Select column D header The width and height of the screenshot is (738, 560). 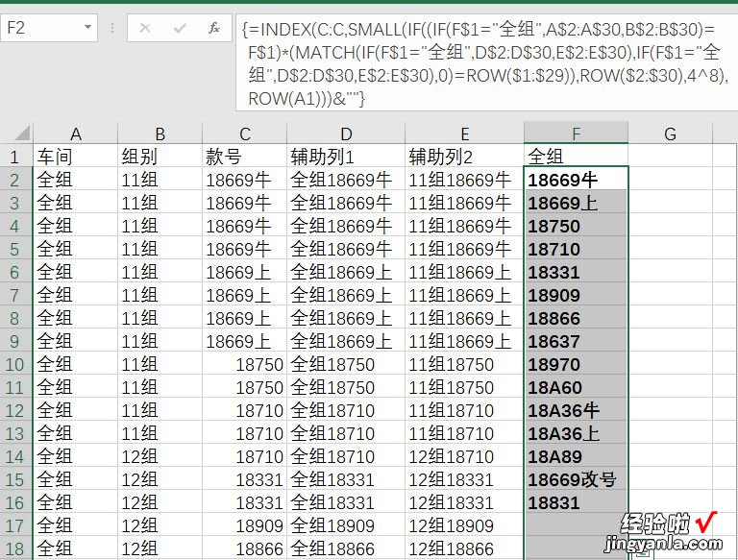346,134
